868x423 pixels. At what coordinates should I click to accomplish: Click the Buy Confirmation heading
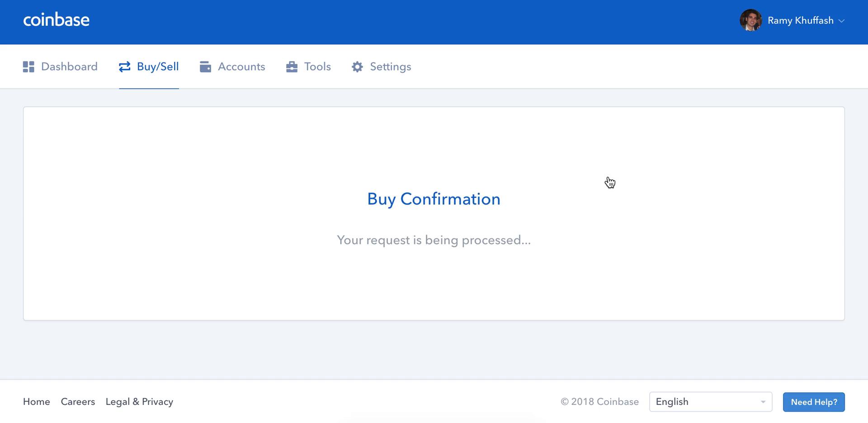click(434, 199)
